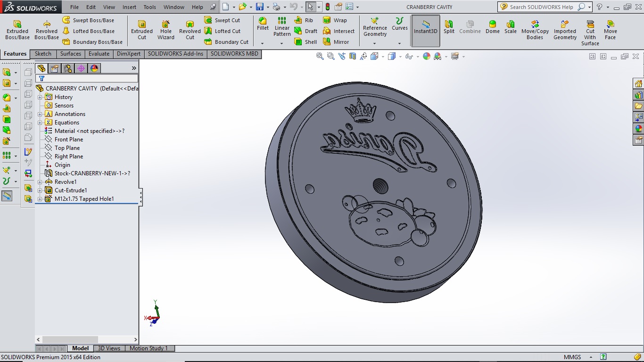Select the Right Plane
644x362 pixels.
point(64,156)
